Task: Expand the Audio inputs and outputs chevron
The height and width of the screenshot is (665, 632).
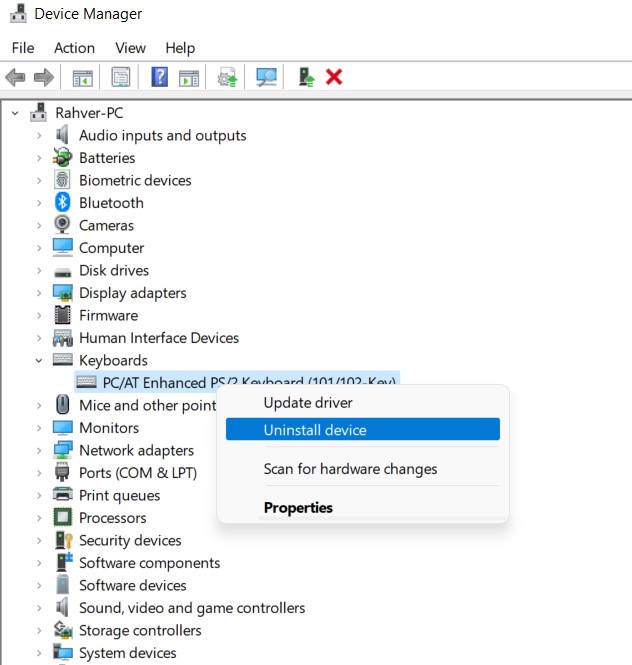Action: pos(39,136)
